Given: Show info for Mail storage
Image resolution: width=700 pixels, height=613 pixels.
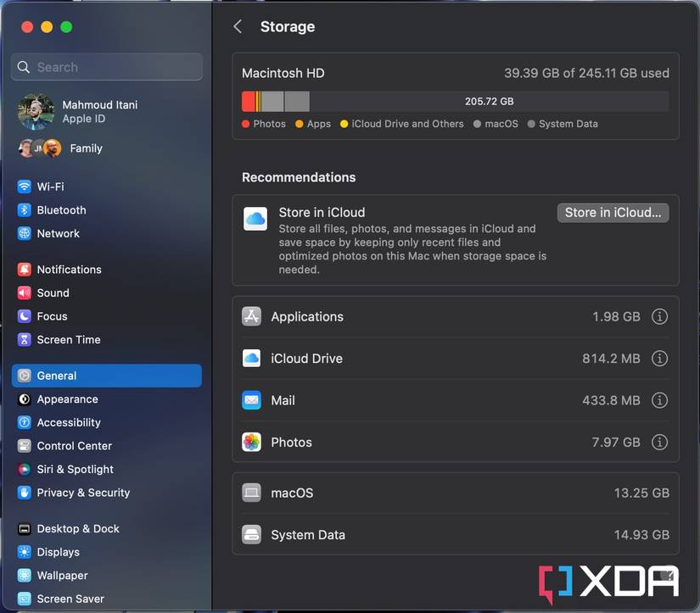Looking at the screenshot, I should click(659, 400).
